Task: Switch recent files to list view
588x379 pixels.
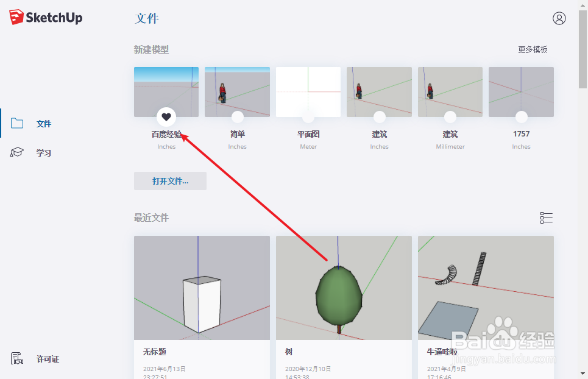Action: click(546, 218)
